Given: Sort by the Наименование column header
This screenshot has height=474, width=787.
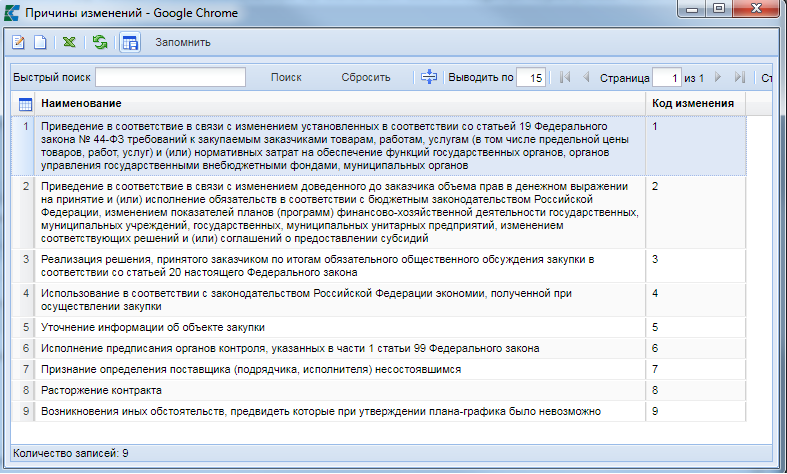Looking at the screenshot, I should [x=340, y=104].
